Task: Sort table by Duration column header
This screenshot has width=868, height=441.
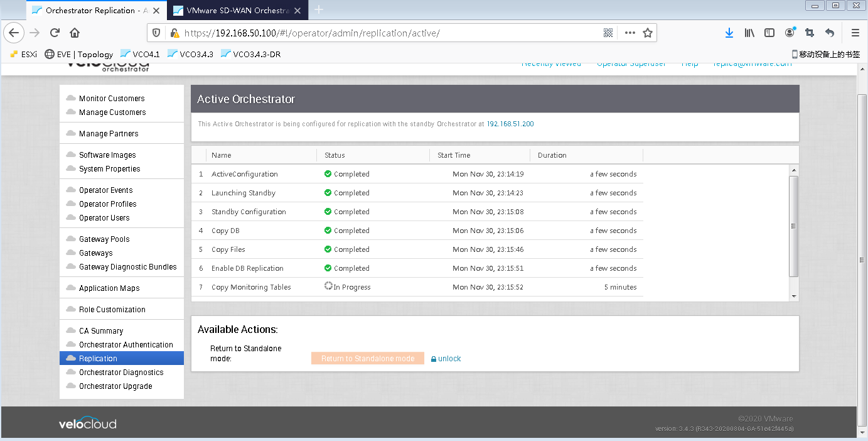Action: pyautogui.click(x=587, y=155)
